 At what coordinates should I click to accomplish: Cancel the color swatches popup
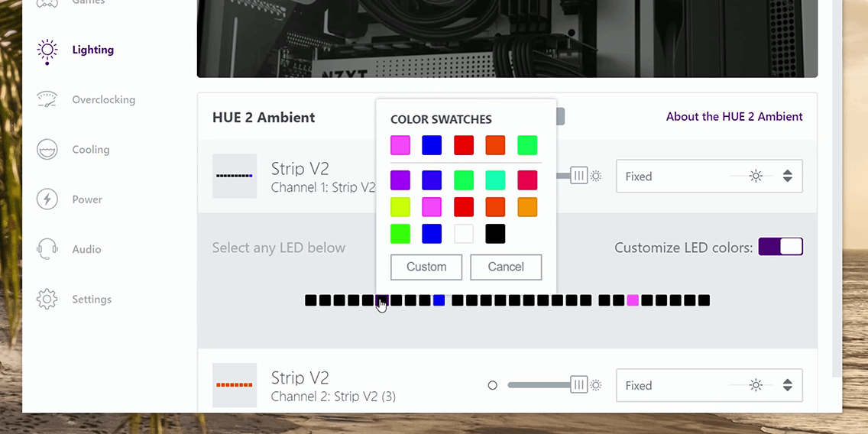click(506, 267)
